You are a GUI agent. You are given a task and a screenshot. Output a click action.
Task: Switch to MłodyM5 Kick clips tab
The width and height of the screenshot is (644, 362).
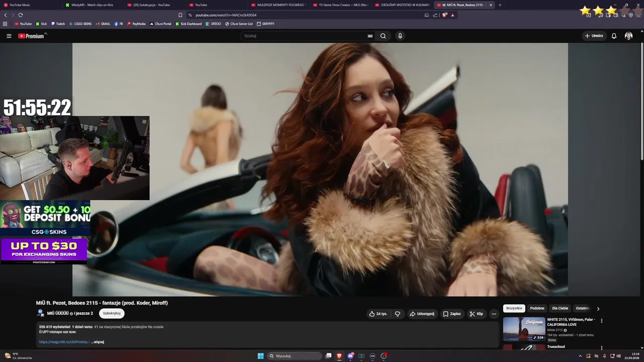92,5
